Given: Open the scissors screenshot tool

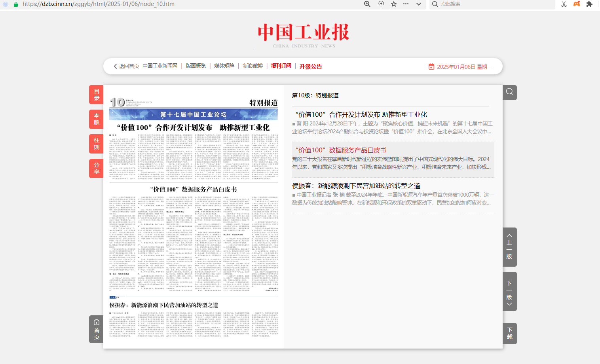Looking at the screenshot, I should [x=564, y=4].
